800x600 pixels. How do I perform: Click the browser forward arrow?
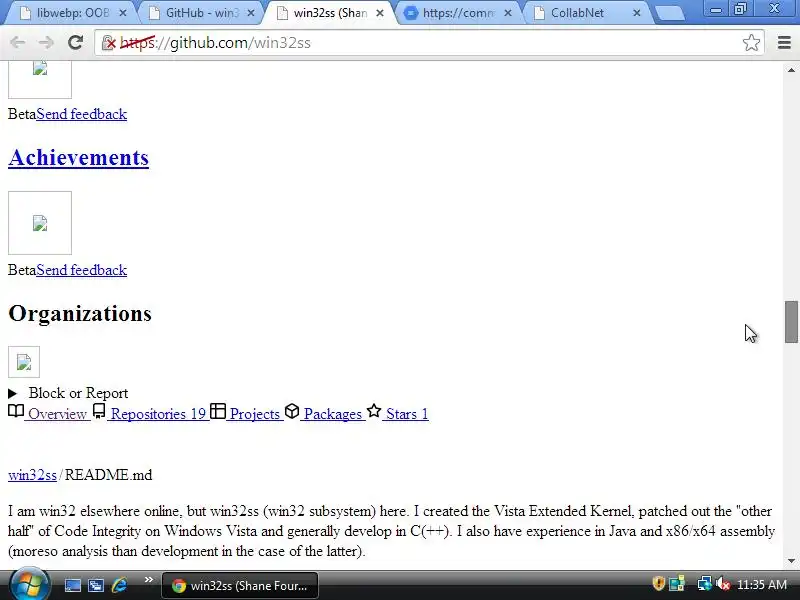point(46,43)
